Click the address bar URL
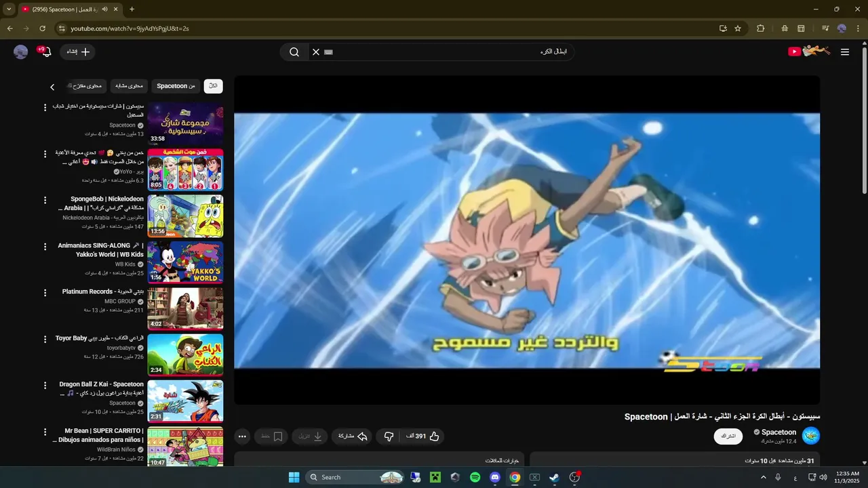 pyautogui.click(x=130, y=28)
